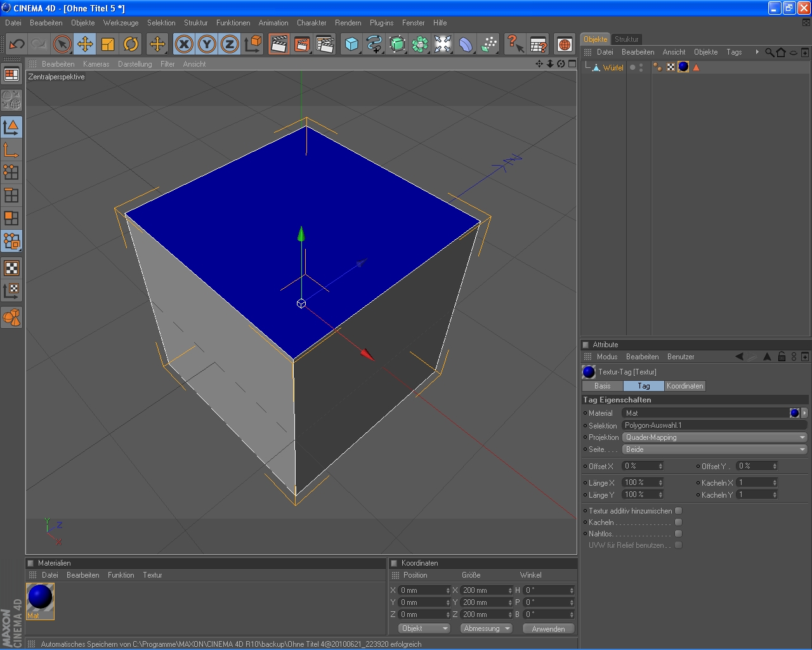
Task: Open the Abmessung dropdown in Koordinaten panel
Action: (486, 628)
